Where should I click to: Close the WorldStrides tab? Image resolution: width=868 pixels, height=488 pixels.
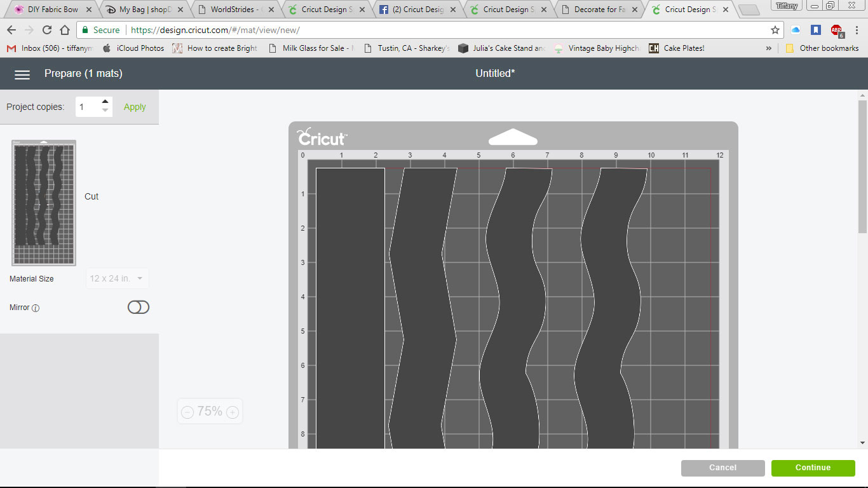click(x=272, y=10)
